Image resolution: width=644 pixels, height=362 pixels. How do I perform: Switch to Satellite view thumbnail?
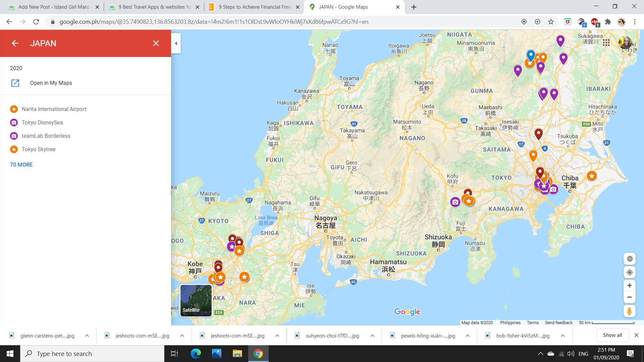click(x=196, y=300)
